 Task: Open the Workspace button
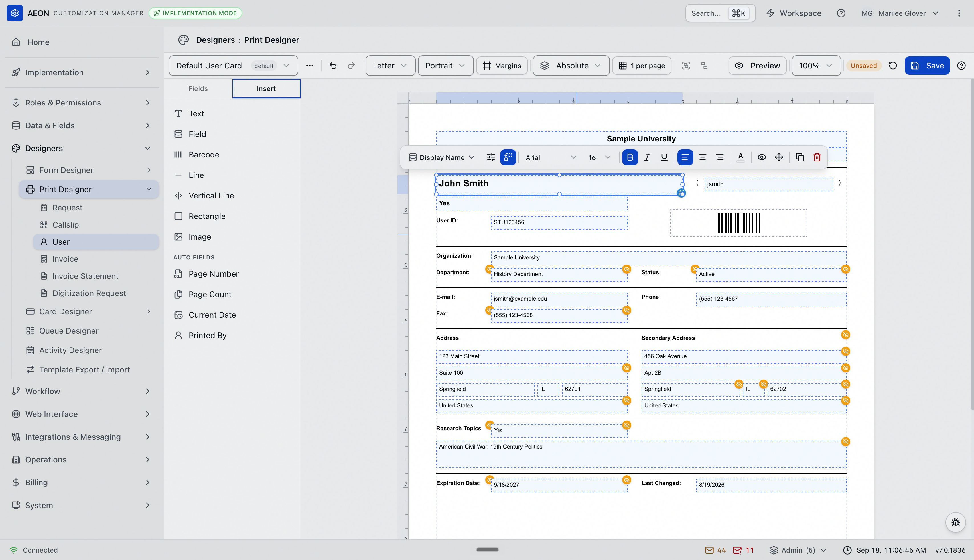pyautogui.click(x=794, y=13)
